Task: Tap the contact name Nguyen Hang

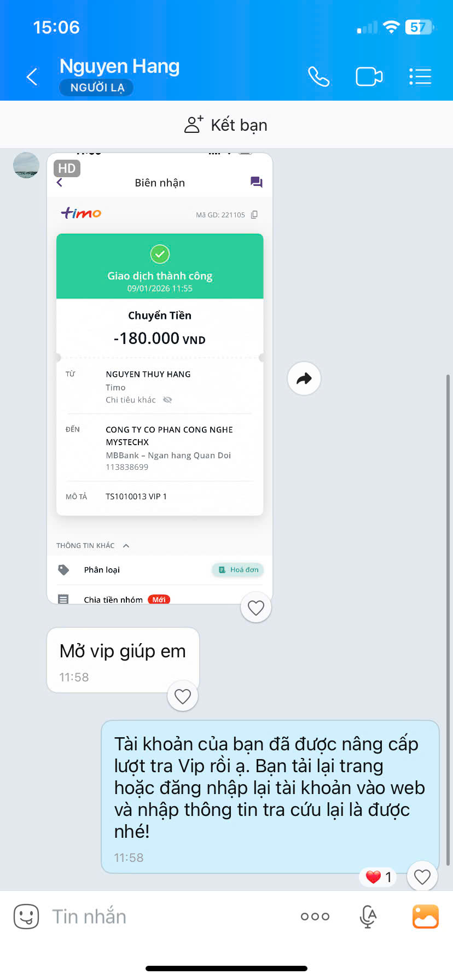Action: [120, 66]
